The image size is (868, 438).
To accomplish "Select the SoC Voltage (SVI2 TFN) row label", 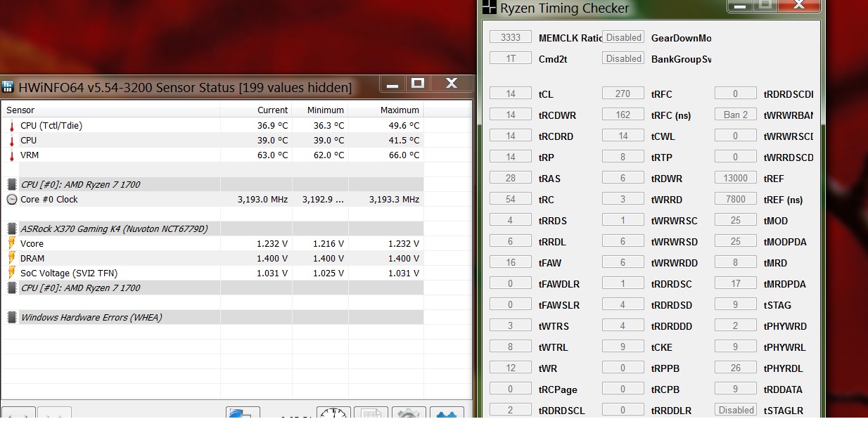I will tap(70, 273).
